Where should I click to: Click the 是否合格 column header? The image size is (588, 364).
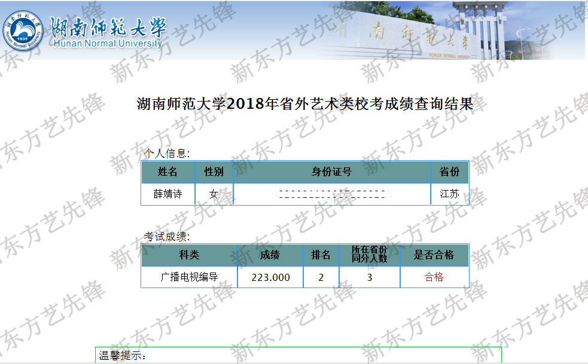click(434, 255)
